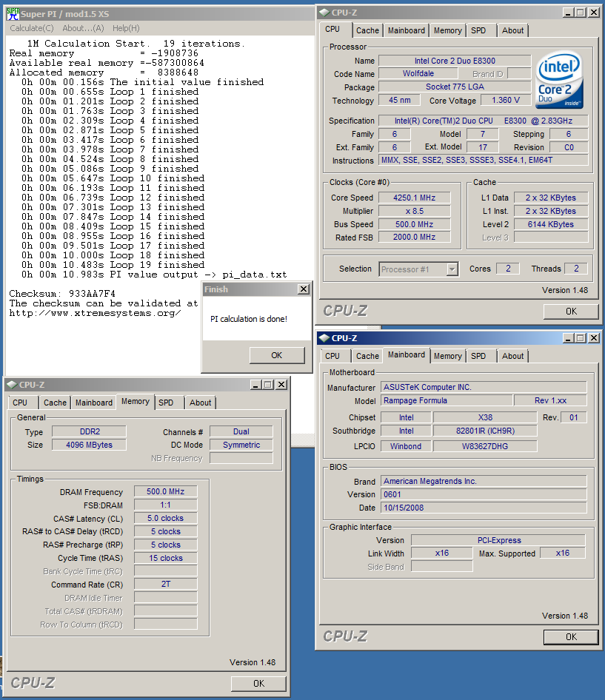Click the X38 chipset value
The image size is (605, 700).
tap(485, 417)
